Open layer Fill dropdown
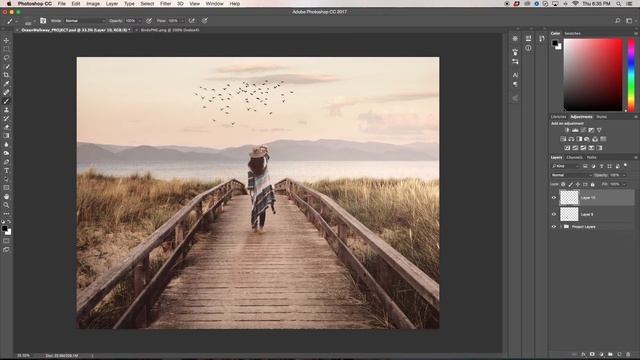The width and height of the screenshot is (640, 360). pyautogui.click(x=624, y=184)
